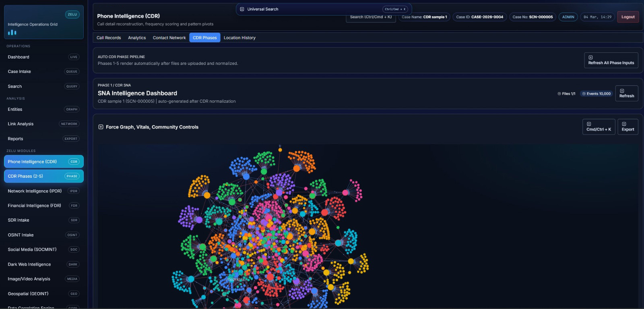
Task: Click the icon on the phase Refresh button
Action: 622,91
